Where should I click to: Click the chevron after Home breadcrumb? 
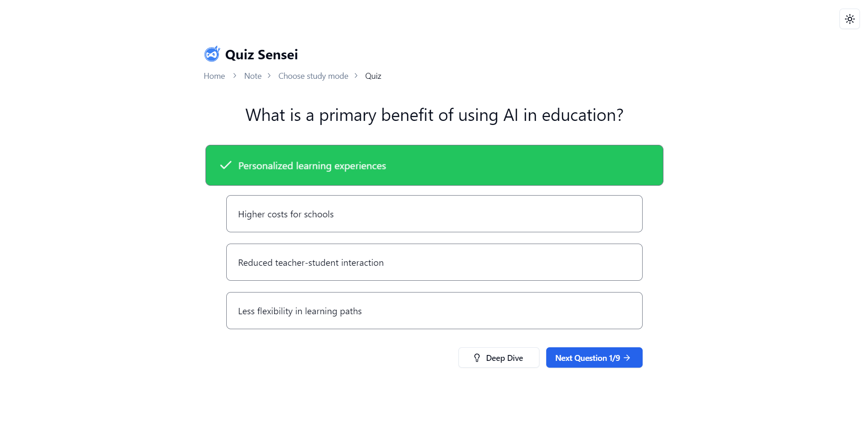[234, 76]
